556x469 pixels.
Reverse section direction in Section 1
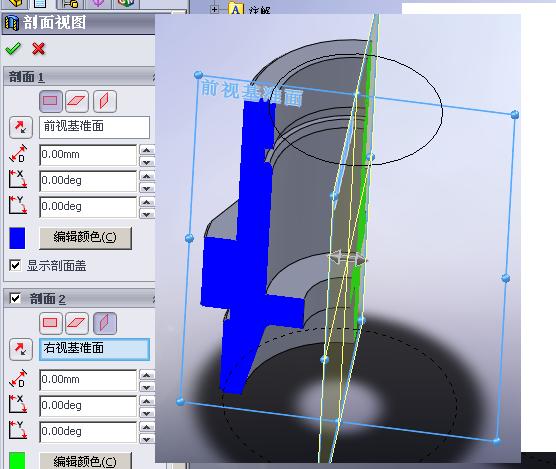21,127
